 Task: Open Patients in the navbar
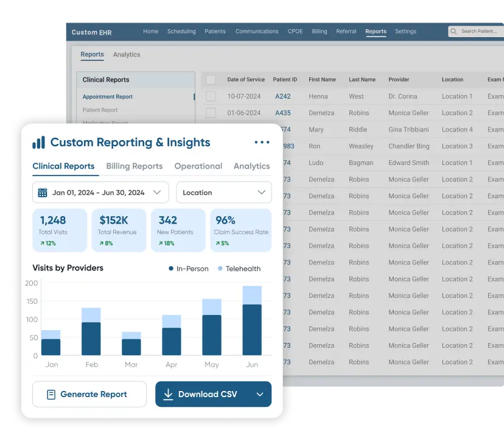click(x=215, y=31)
